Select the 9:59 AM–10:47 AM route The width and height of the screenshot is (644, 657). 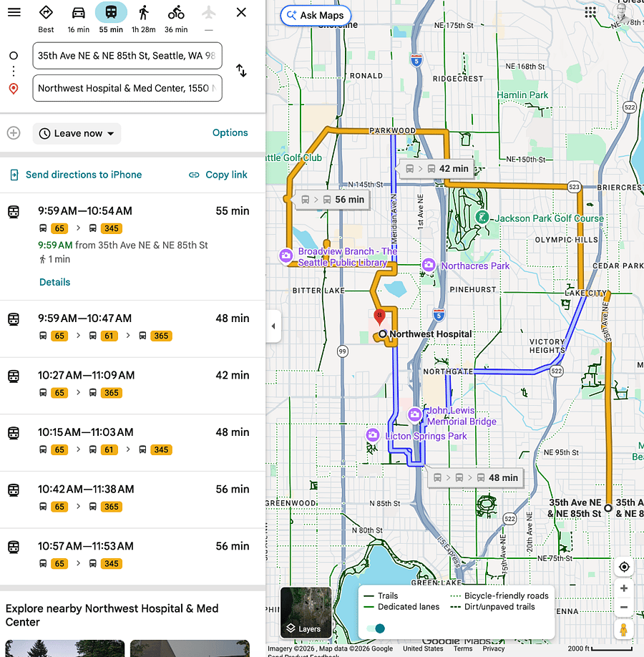tap(132, 329)
